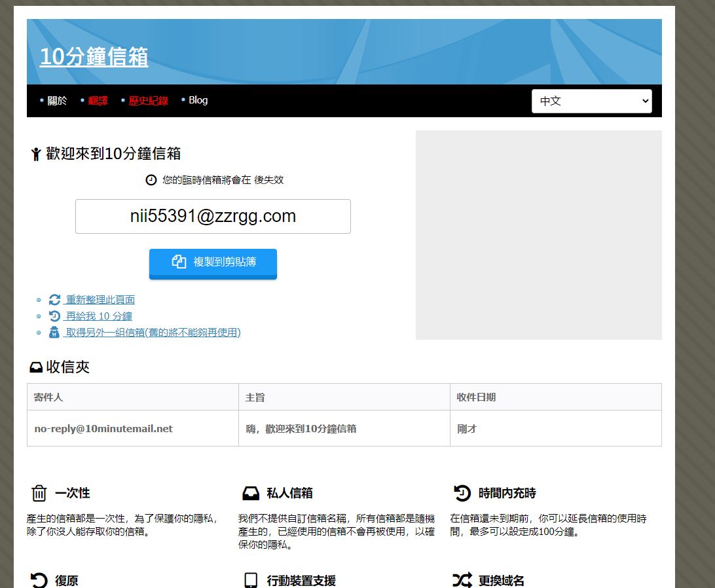This screenshot has width=715, height=588.
Task: Click the 收件日期 column header
Action: (x=556, y=397)
